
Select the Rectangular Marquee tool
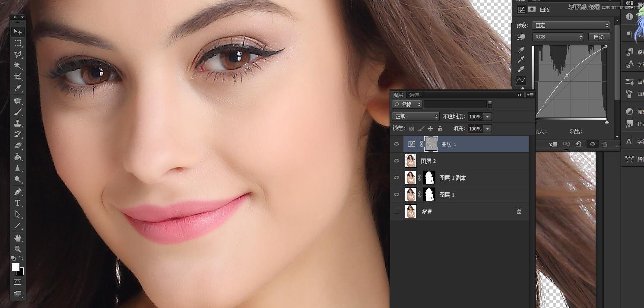(18, 43)
